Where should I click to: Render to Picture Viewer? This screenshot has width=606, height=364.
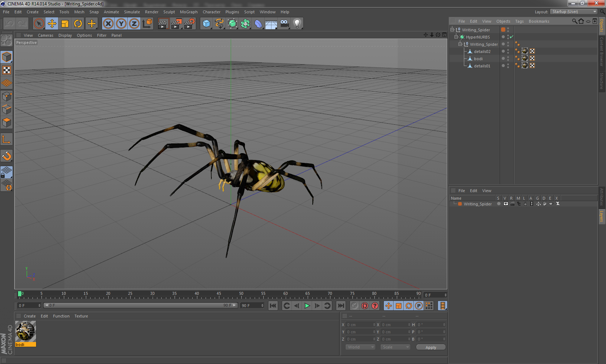point(176,24)
